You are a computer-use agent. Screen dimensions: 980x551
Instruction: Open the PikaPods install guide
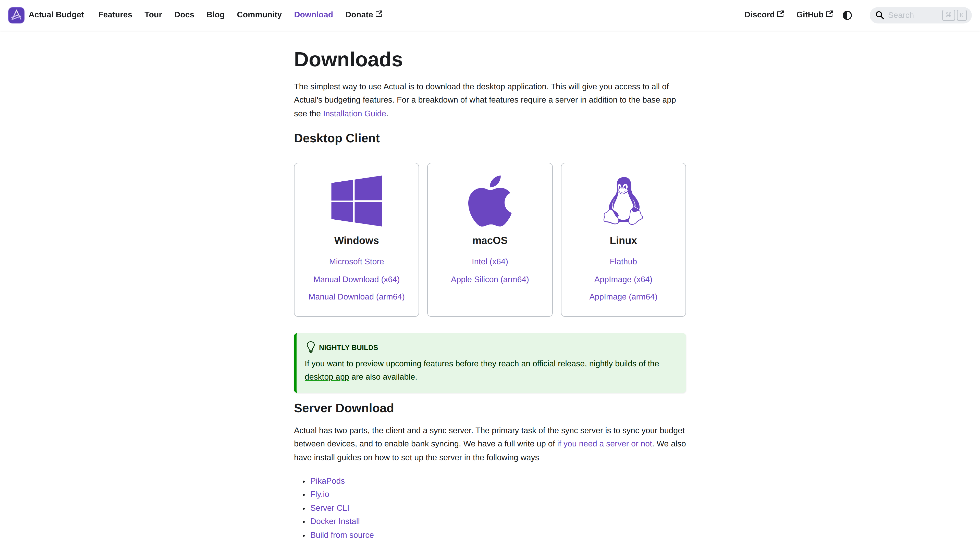[327, 481]
